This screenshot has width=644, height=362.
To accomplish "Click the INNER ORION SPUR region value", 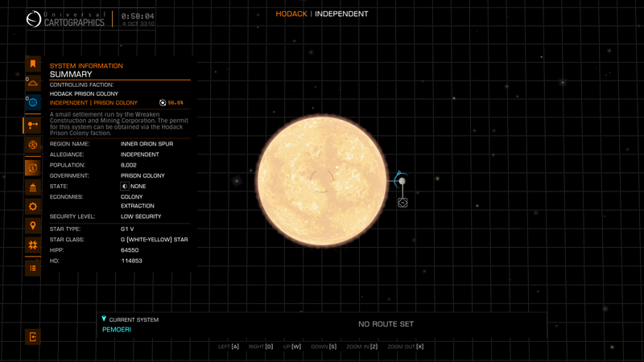I will [x=147, y=144].
